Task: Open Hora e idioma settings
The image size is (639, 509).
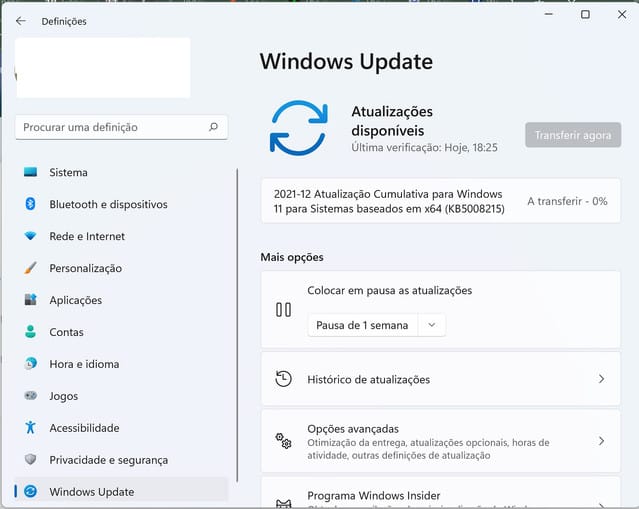Action: (121, 364)
